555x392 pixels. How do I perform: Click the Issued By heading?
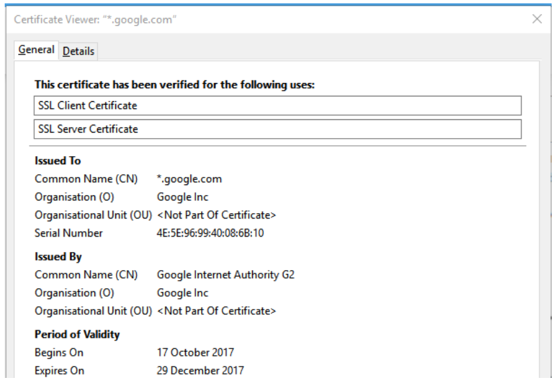(x=58, y=257)
